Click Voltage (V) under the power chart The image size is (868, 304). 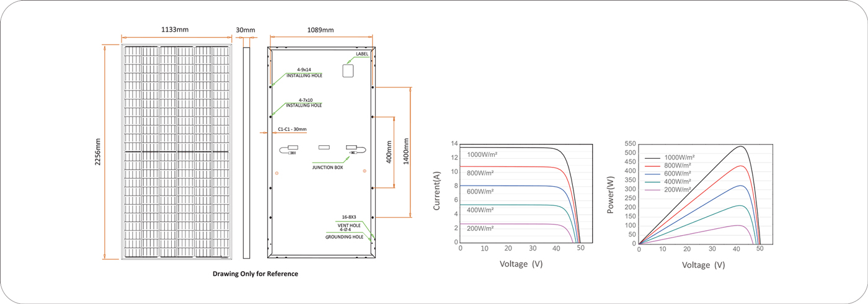[703, 265]
